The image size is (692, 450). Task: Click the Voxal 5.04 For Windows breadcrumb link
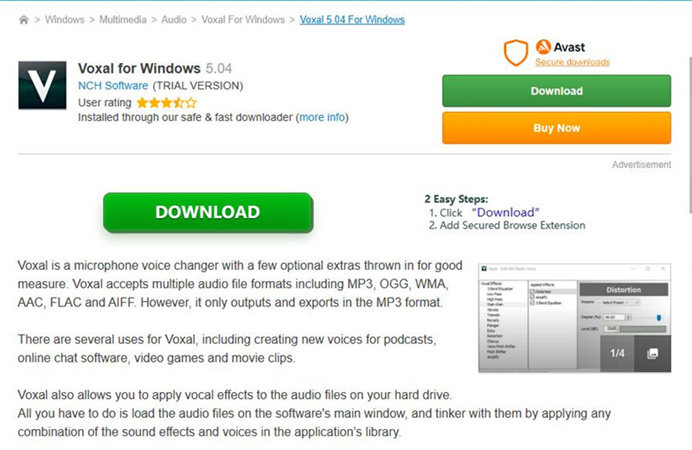(x=352, y=20)
